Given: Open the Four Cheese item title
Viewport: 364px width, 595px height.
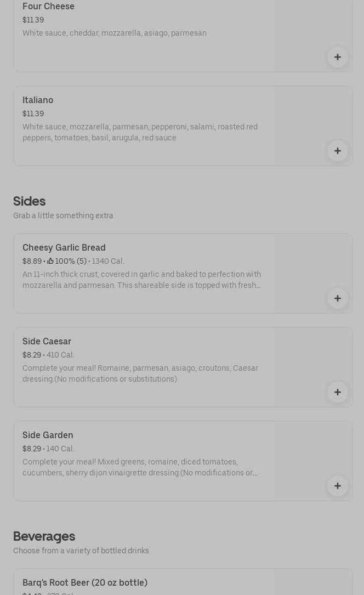Looking at the screenshot, I should coord(48,7).
